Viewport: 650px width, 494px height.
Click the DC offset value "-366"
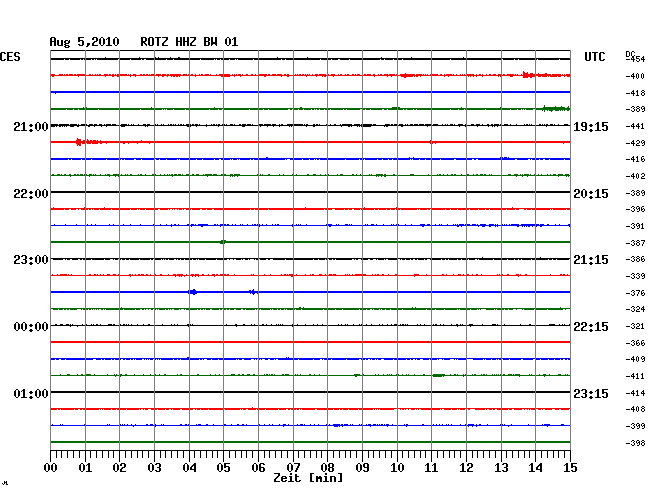635,343
